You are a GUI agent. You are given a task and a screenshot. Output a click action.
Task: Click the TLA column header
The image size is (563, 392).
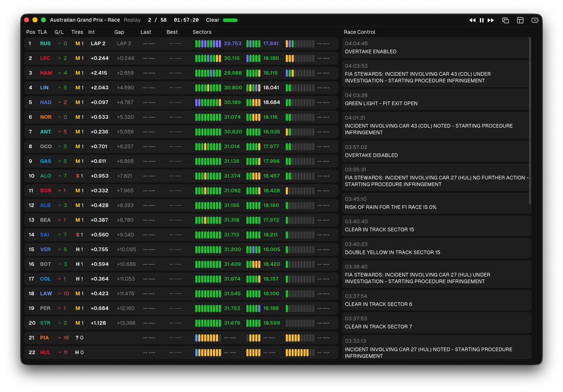(x=42, y=32)
